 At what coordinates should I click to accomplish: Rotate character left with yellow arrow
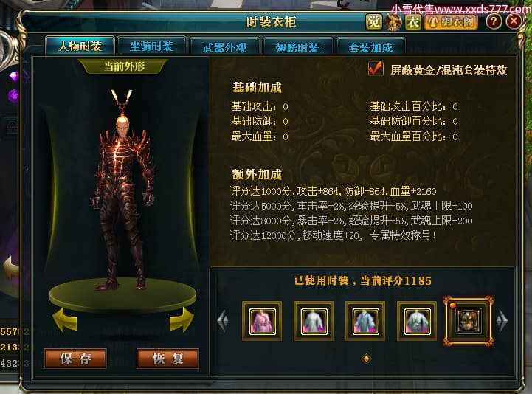click(65, 320)
